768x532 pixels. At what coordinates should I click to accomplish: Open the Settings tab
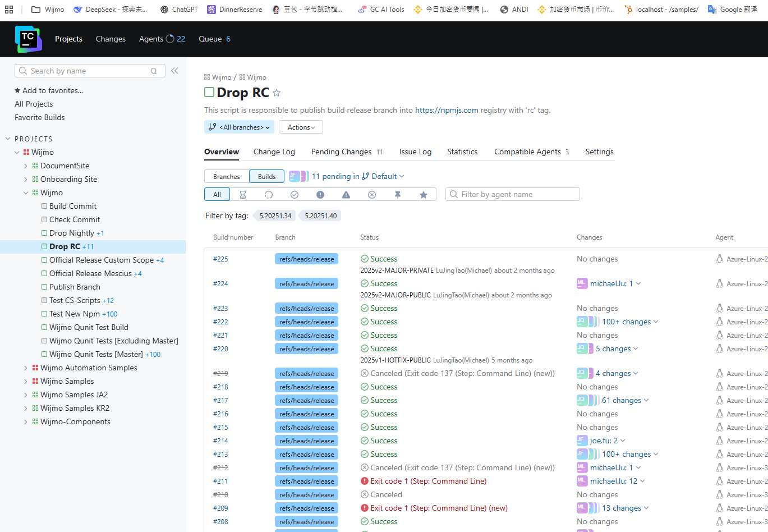[599, 152]
